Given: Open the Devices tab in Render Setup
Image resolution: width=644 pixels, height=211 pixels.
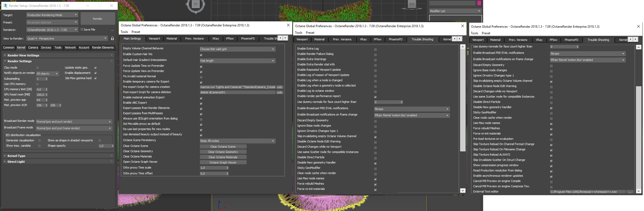Looking at the screenshot, I should [46, 47].
